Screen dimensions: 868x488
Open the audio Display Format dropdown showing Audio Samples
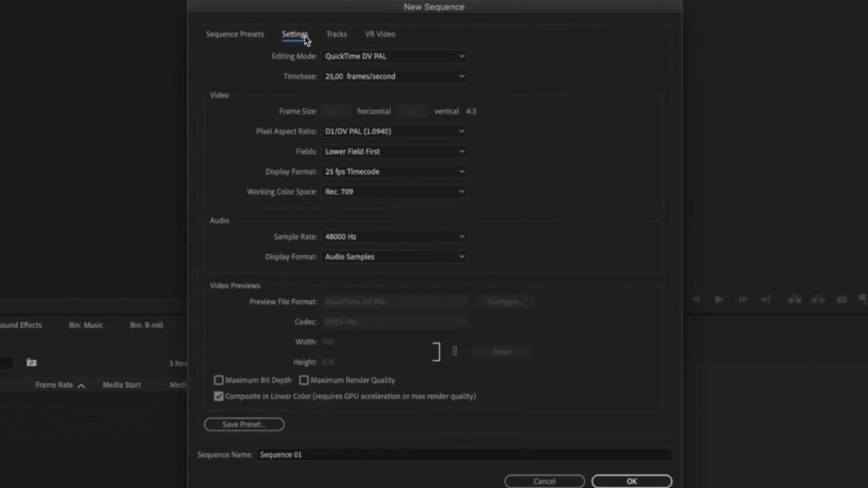pyautogui.click(x=394, y=257)
